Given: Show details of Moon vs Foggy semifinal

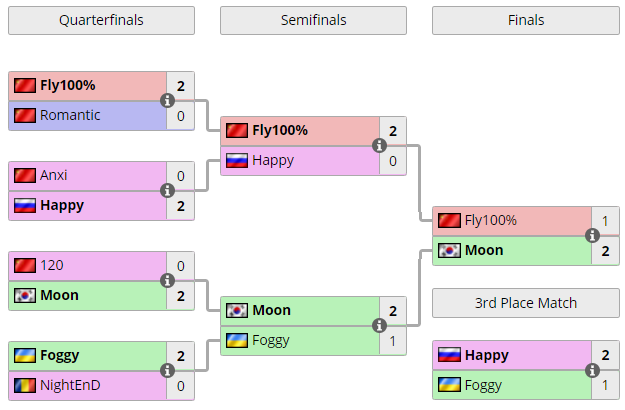Looking at the screenshot, I should [x=379, y=326].
